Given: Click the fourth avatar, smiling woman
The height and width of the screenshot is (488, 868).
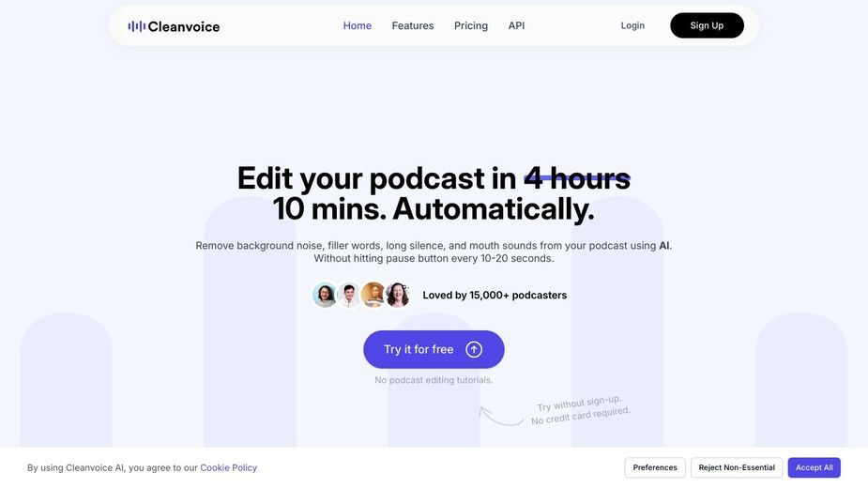Looking at the screenshot, I should (398, 295).
